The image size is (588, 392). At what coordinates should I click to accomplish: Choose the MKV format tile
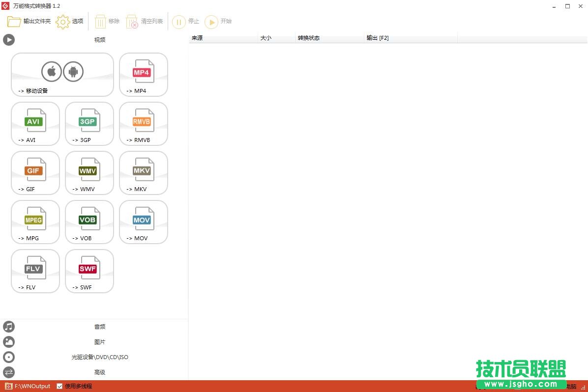pyautogui.click(x=143, y=173)
